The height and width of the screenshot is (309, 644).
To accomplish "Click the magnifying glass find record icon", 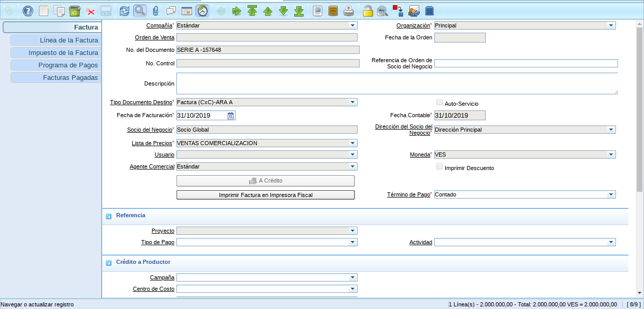I will (x=140, y=11).
